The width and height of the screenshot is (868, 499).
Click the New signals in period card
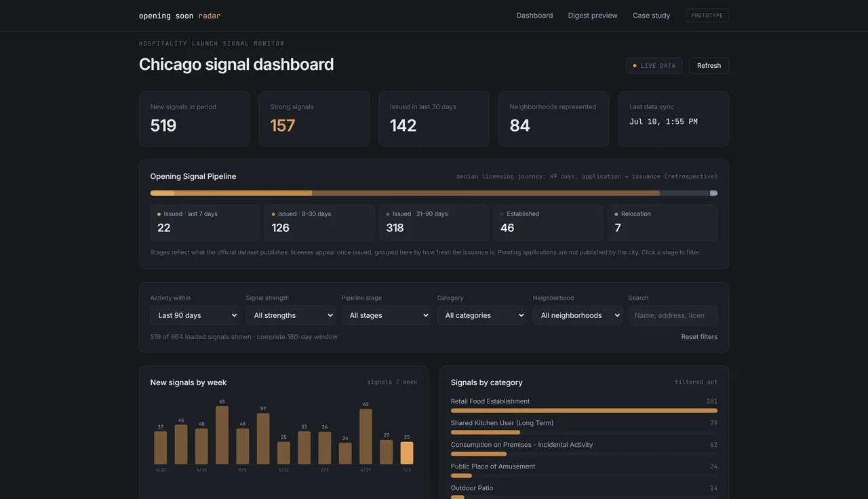tap(195, 119)
